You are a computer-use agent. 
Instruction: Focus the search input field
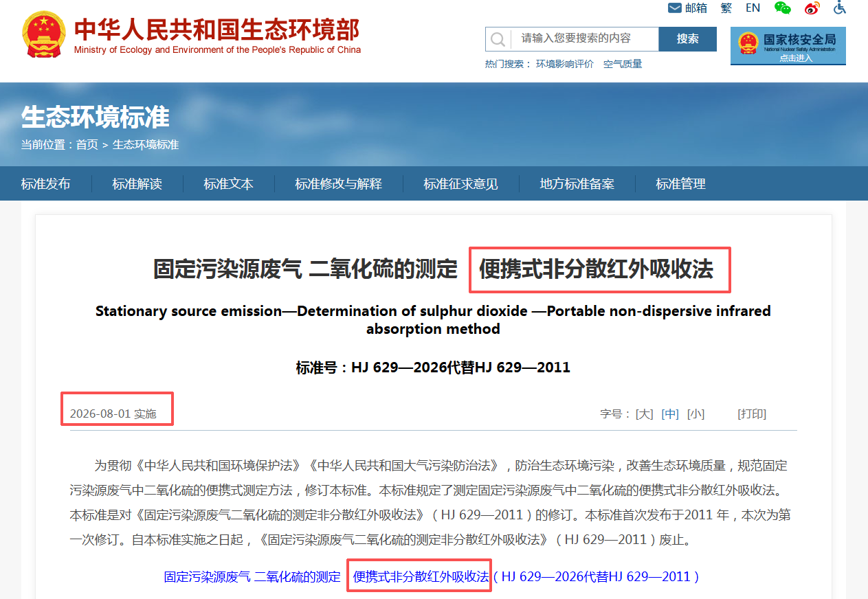pyautogui.click(x=584, y=39)
